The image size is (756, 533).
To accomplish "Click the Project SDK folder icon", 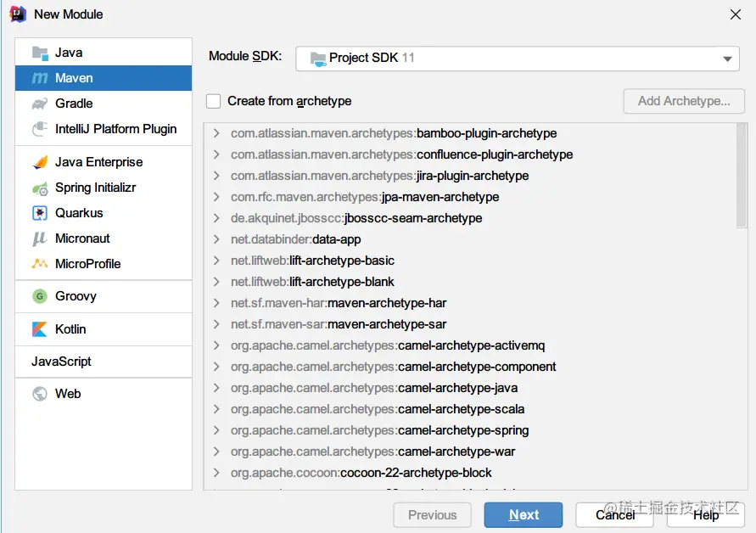I will tap(317, 59).
